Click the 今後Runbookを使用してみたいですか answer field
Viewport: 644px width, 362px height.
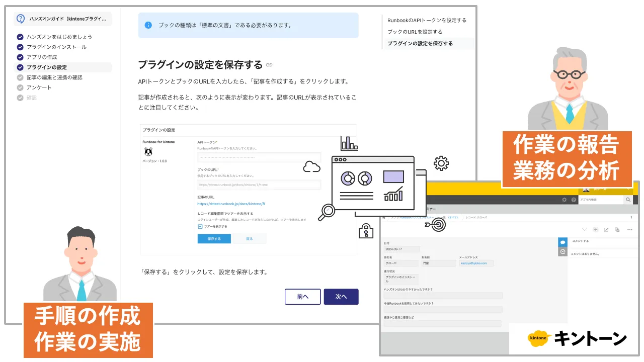443,309
